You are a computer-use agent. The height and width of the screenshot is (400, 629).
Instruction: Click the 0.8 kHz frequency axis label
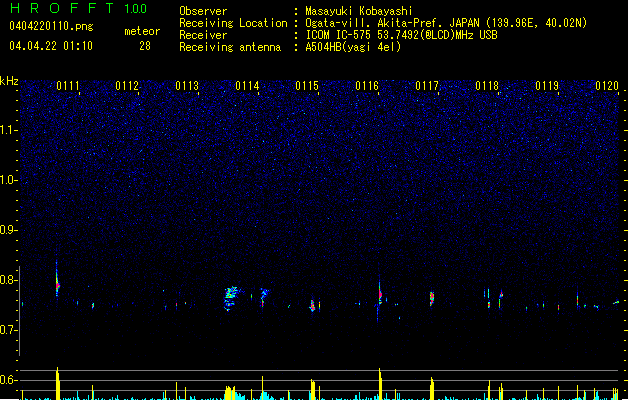pyautogui.click(x=8, y=280)
